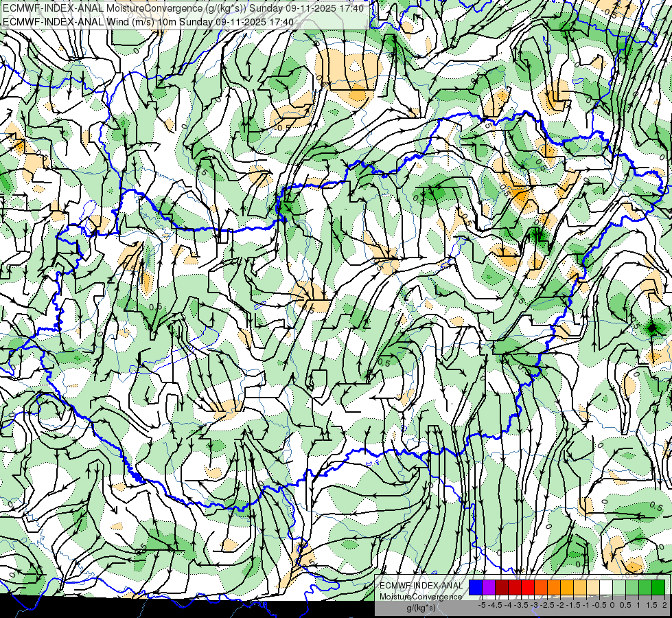The height and width of the screenshot is (618, 672).
Task: Click the darkest green swatch left of 2
Action: click(x=659, y=587)
